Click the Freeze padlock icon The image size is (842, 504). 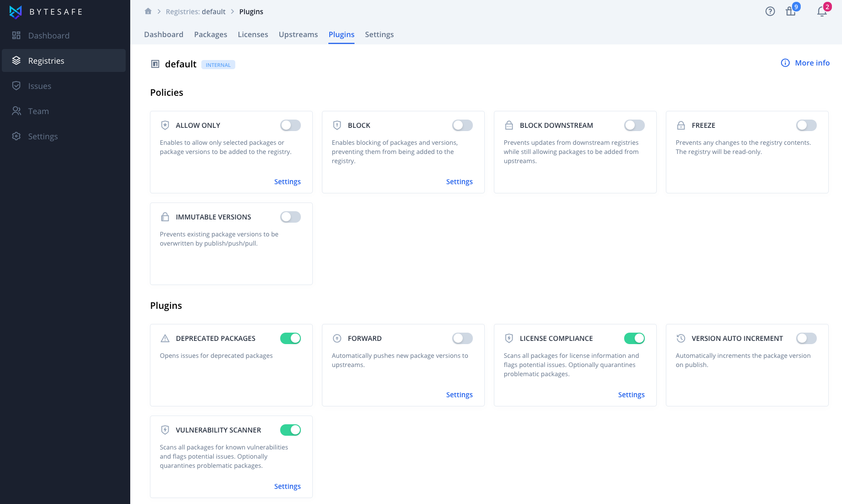pos(681,125)
